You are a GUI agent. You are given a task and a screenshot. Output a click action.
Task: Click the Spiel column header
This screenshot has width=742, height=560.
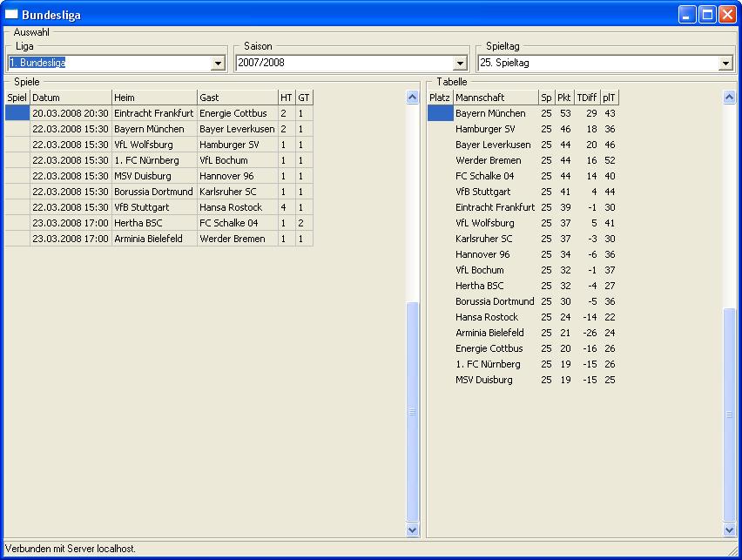point(17,98)
